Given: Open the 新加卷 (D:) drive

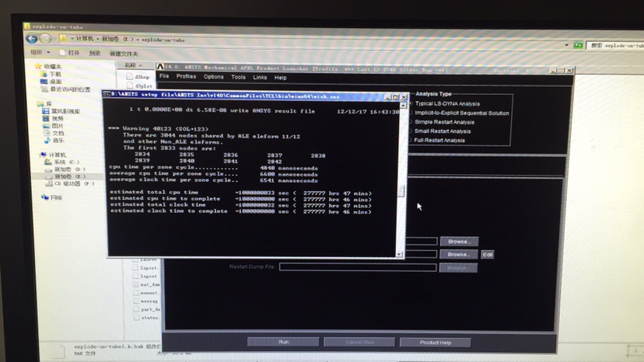Looking at the screenshot, I should (65, 169).
